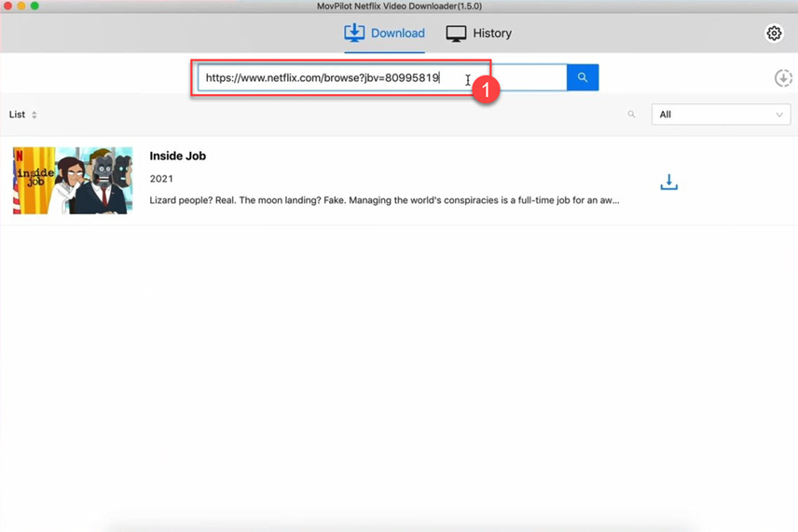The width and height of the screenshot is (798, 532).
Task: Close the MovPilot window with red button
Action: tap(7, 7)
